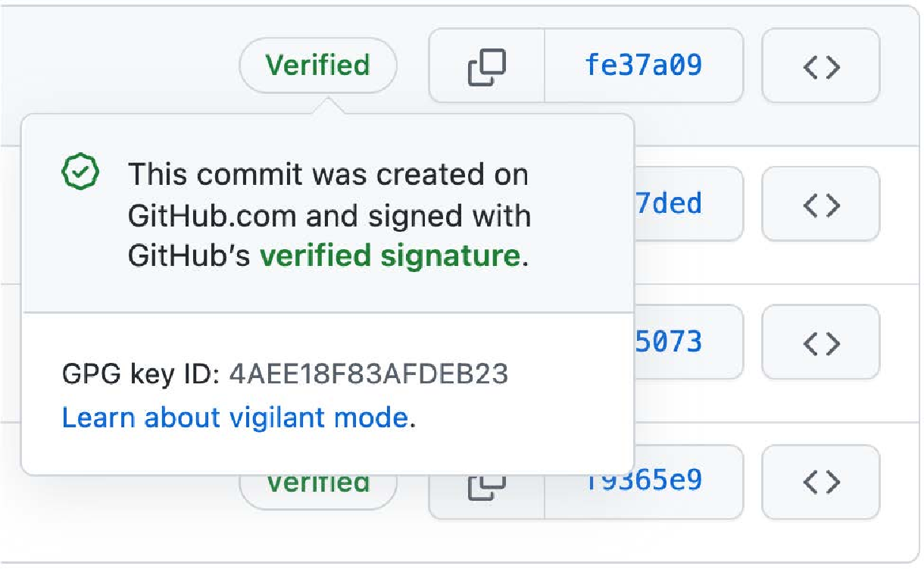This screenshot has width=924, height=569.
Task: Browse code for the commit ending 9365e9
Action: [x=821, y=481]
